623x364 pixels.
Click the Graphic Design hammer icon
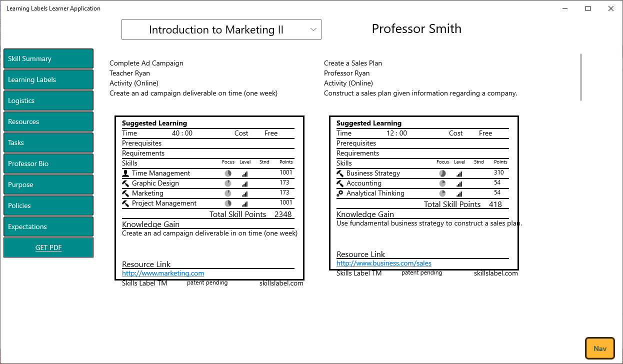(x=125, y=183)
